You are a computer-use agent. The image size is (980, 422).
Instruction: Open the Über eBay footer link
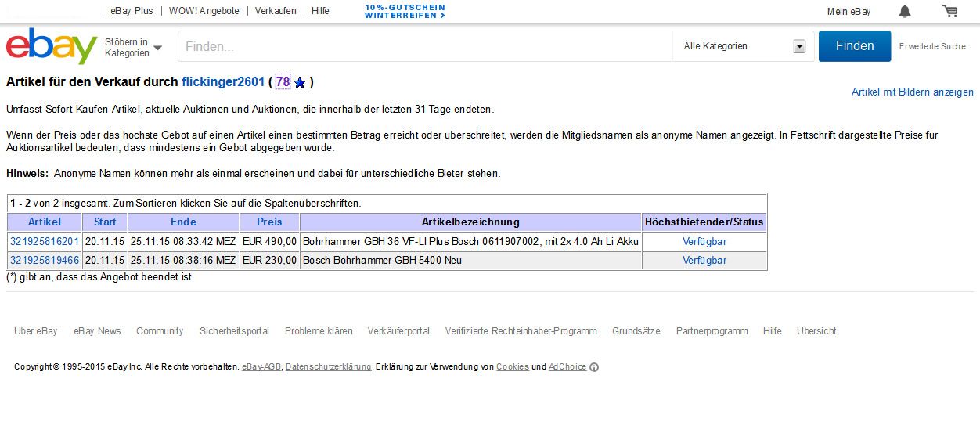pos(36,331)
